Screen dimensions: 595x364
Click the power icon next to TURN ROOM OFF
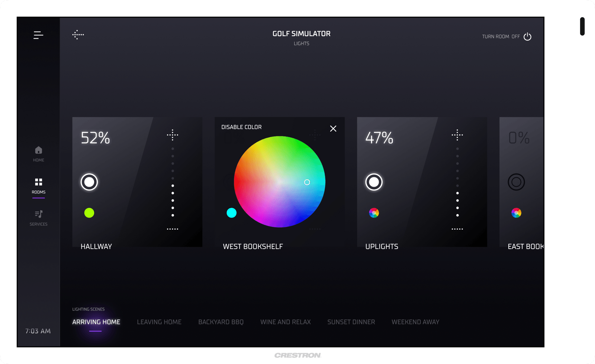pos(527,36)
